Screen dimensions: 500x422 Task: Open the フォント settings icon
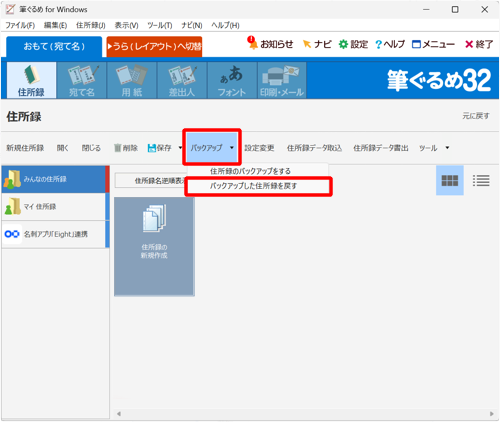[232, 80]
